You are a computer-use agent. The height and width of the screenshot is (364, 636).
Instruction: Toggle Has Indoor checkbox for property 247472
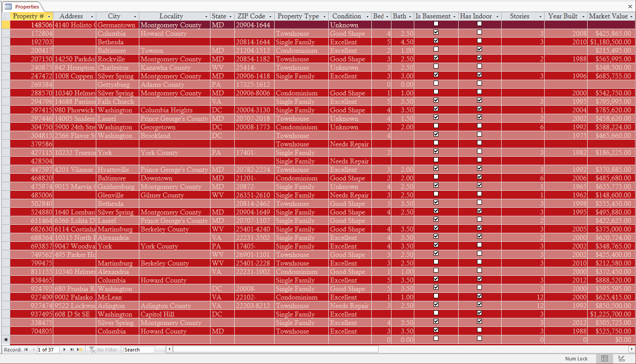[479, 75]
